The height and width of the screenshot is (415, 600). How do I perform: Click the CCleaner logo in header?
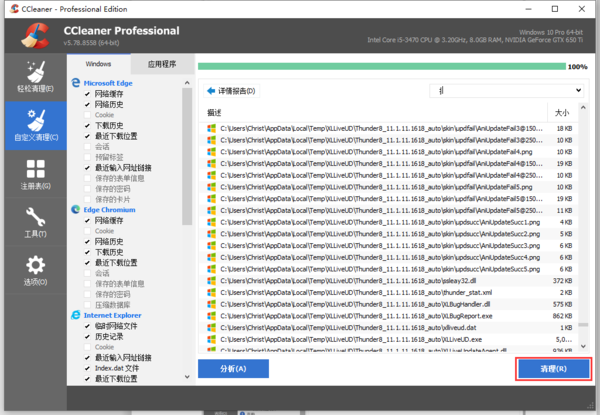[x=33, y=32]
